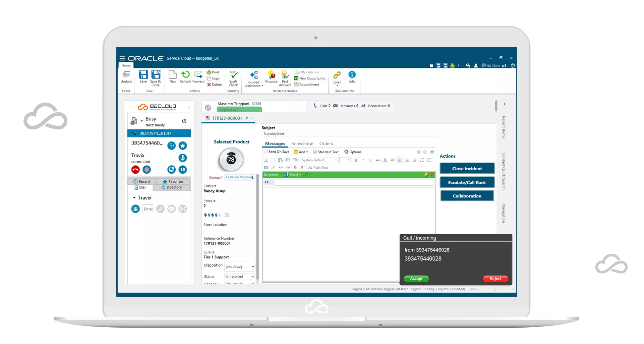Pause the connected call to hold
644x344 pixels.
tap(183, 170)
